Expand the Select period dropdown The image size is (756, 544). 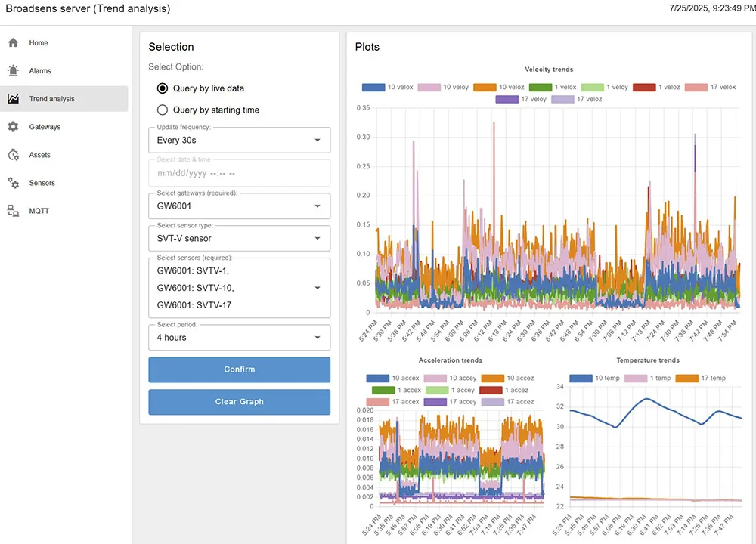pyautogui.click(x=239, y=337)
